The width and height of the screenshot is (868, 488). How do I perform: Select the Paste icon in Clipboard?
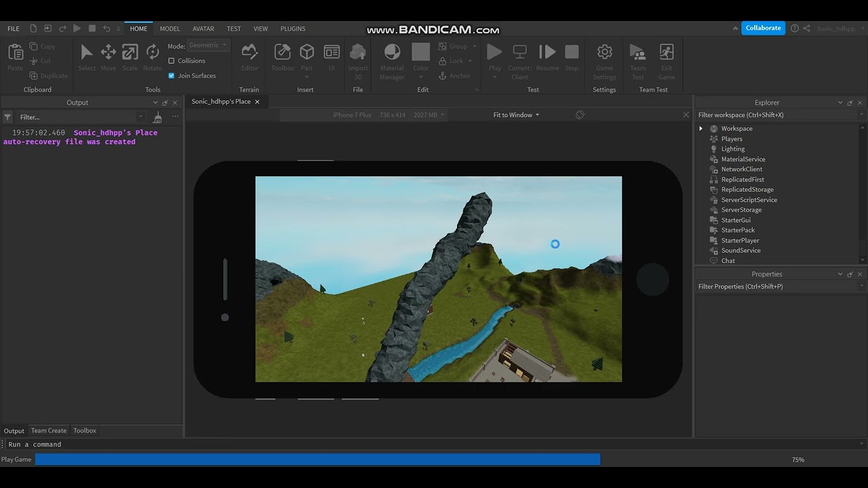[x=15, y=52]
